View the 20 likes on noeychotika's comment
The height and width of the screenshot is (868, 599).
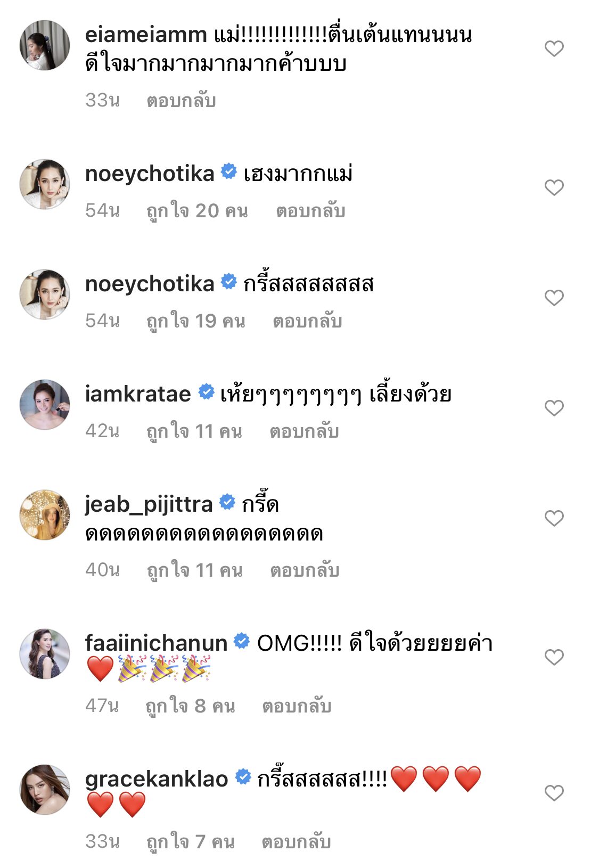point(197,211)
